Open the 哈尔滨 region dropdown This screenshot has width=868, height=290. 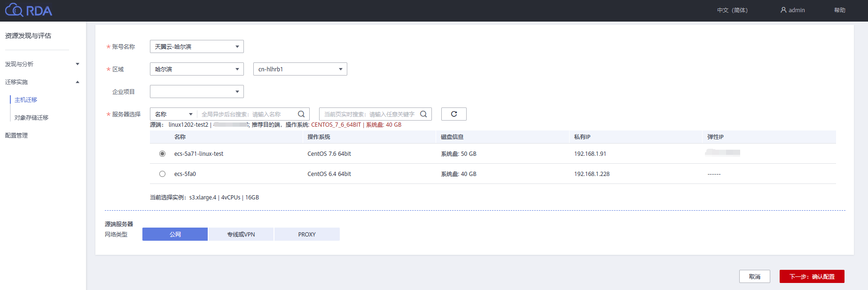point(196,69)
